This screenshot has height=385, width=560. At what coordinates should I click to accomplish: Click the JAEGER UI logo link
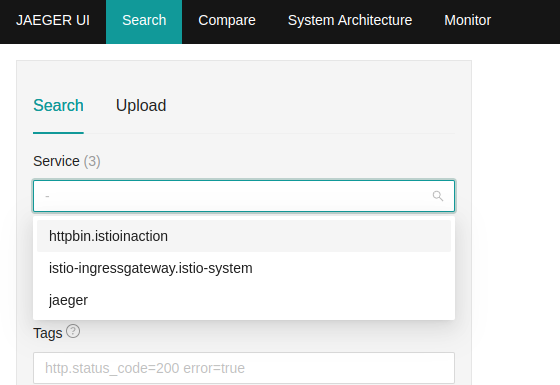point(53,20)
